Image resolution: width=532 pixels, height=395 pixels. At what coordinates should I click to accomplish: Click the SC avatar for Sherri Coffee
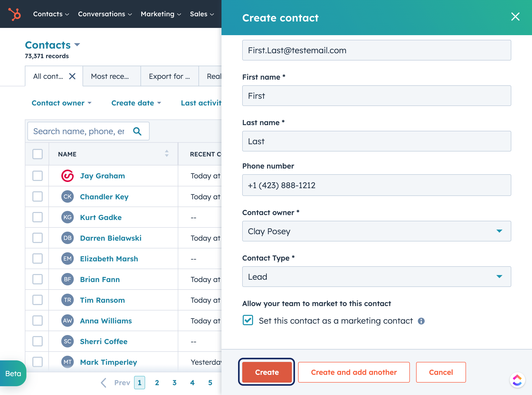pyautogui.click(x=68, y=341)
